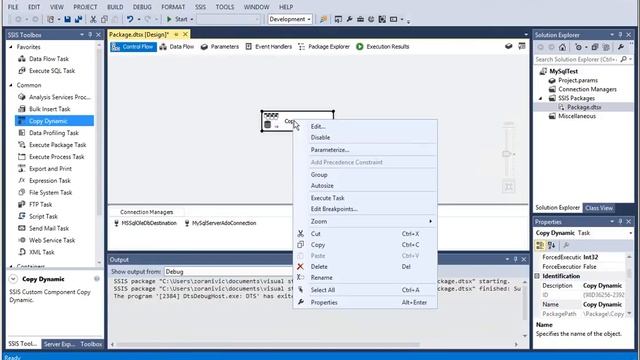The height and width of the screenshot is (360, 640).
Task: Click the Save toolbar icon
Action: pyautogui.click(x=67, y=19)
